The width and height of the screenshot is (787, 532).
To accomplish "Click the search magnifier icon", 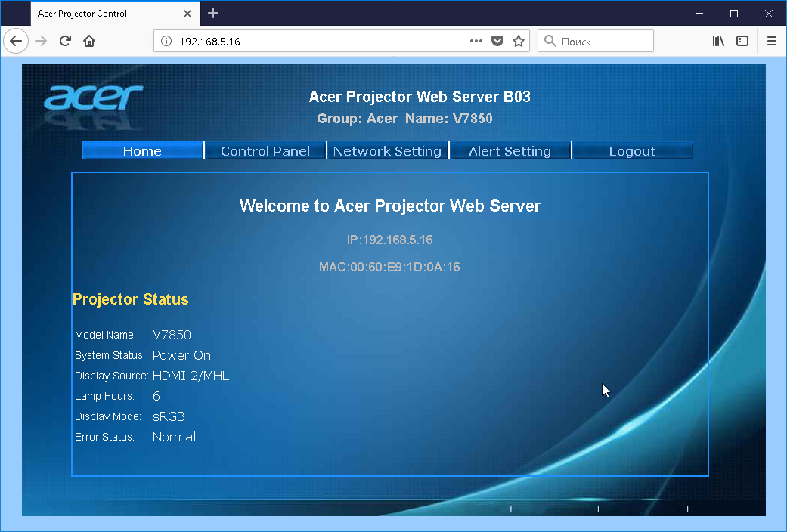I will (550, 41).
